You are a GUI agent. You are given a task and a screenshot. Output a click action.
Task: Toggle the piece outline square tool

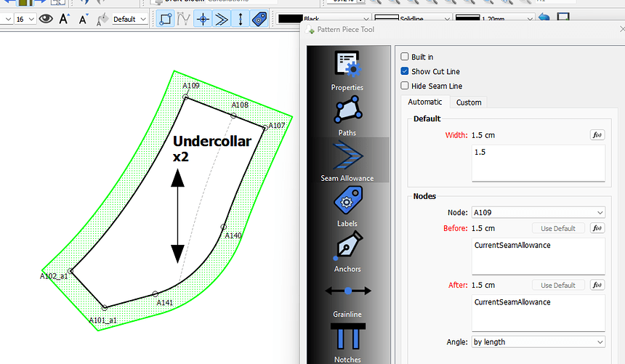(x=165, y=19)
